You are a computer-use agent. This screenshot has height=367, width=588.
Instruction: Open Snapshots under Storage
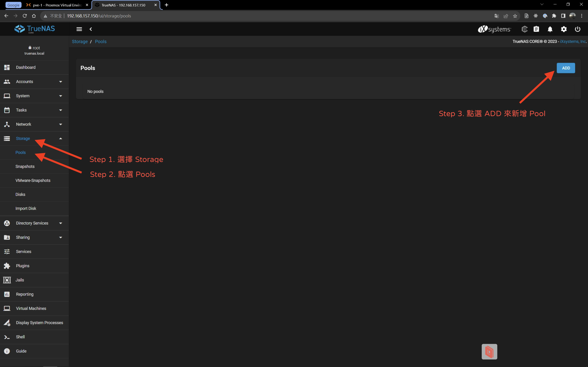[x=25, y=167]
